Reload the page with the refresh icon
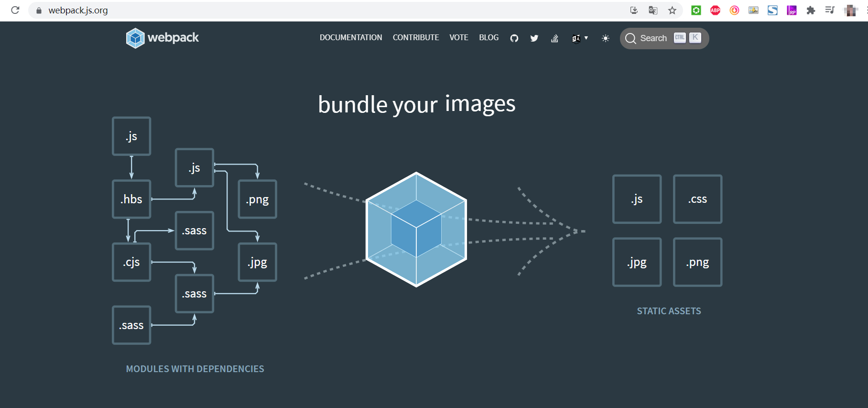 (15, 10)
